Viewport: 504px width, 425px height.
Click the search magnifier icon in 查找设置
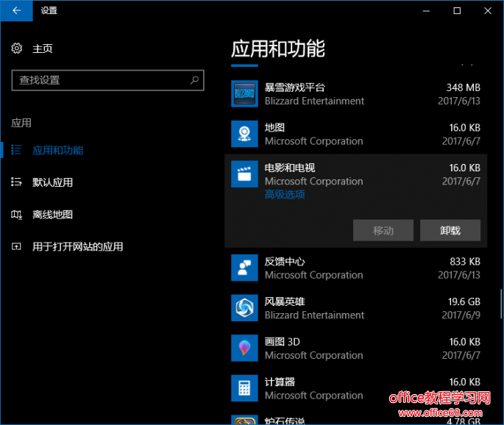[194, 80]
